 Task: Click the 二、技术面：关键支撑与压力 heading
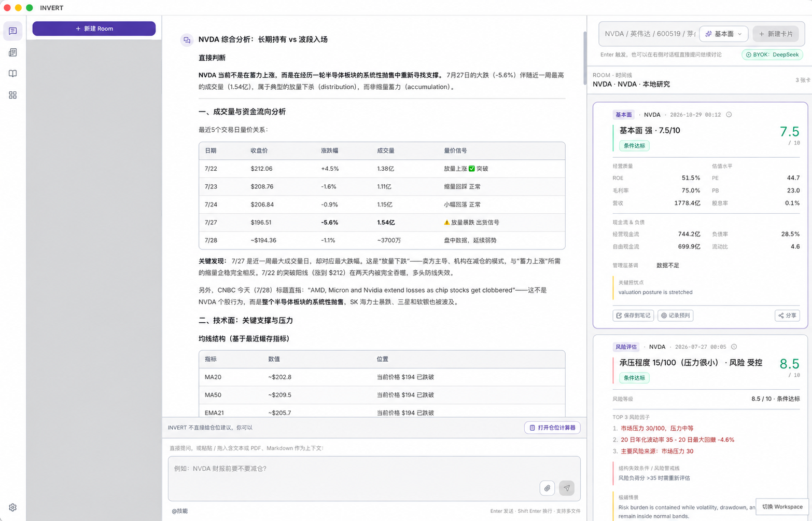[x=246, y=320]
